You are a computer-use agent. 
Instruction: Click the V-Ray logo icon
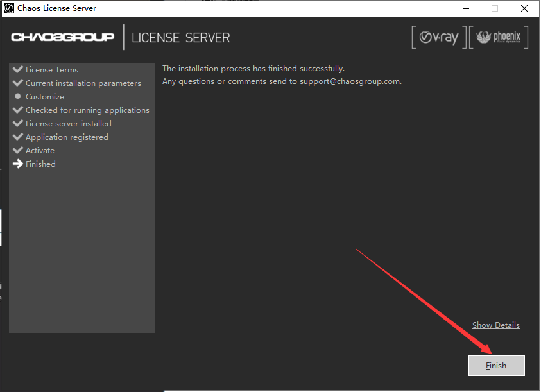pyautogui.click(x=439, y=38)
